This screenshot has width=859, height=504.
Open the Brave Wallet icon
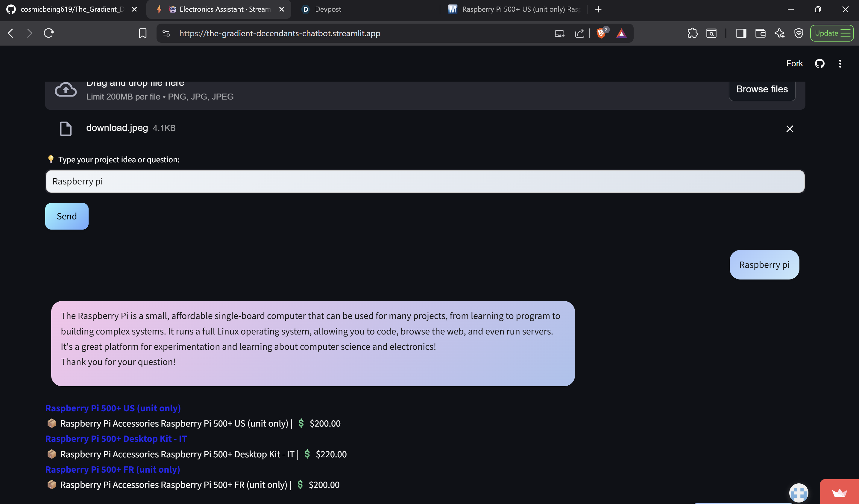click(x=760, y=33)
